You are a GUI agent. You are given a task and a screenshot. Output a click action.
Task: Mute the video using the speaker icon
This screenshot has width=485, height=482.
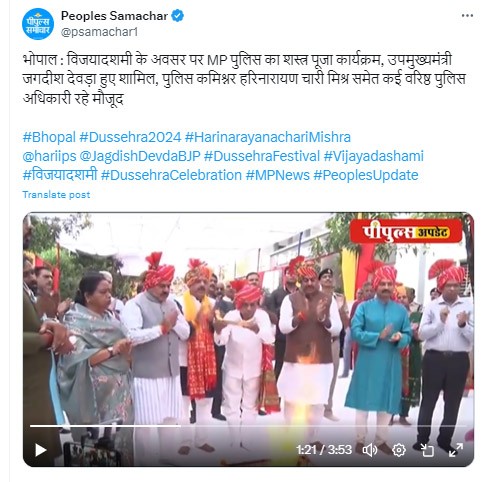click(370, 450)
